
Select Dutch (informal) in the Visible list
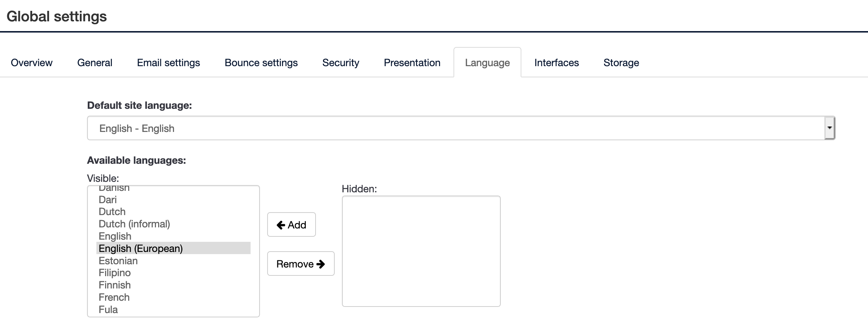pos(134,224)
